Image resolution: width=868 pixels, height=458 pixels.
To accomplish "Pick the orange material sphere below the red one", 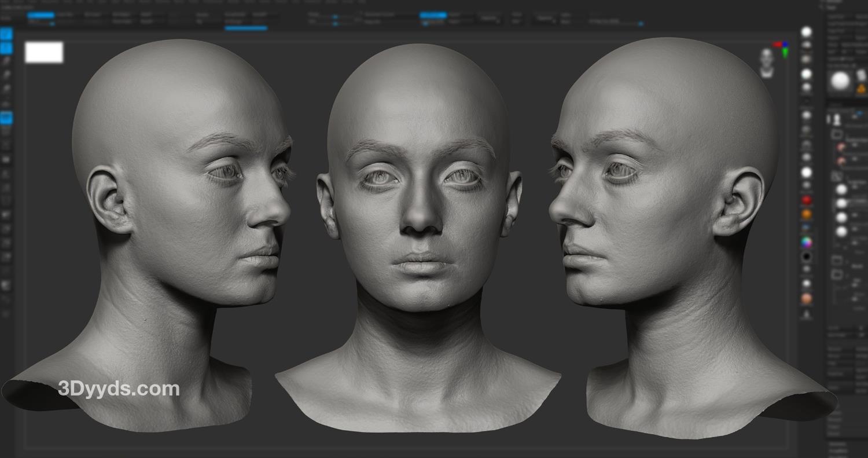I will click(x=806, y=214).
